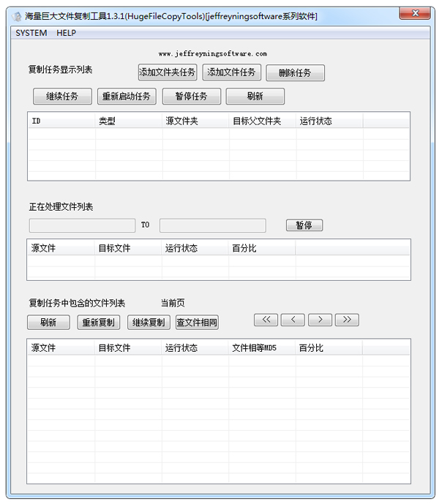The height and width of the screenshot is (504, 439).
Task: Click the 重新复制 button
Action: coord(99,322)
